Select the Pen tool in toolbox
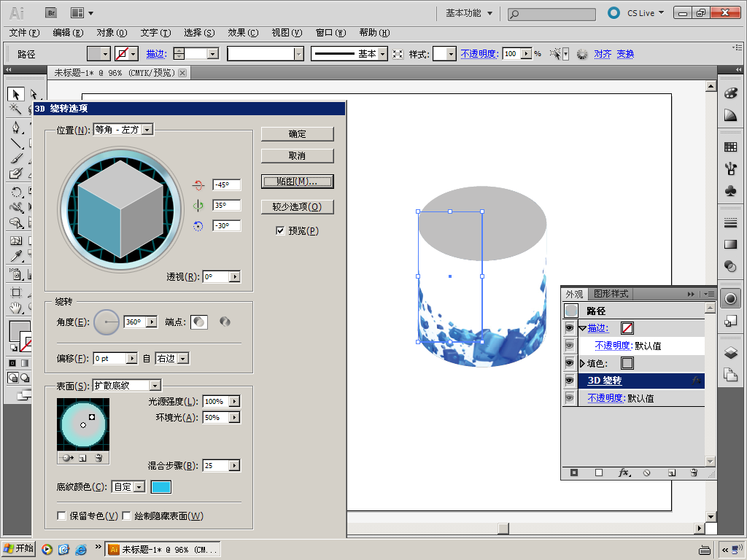Screen dimensions: 747x560 coord(15,127)
